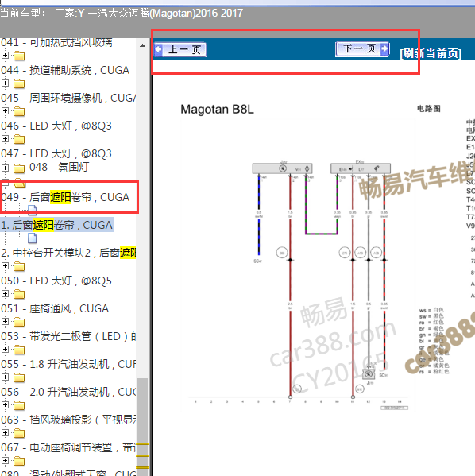
Task: Click the folder icon for 047 LED 大灯
Action: pos(19,139)
